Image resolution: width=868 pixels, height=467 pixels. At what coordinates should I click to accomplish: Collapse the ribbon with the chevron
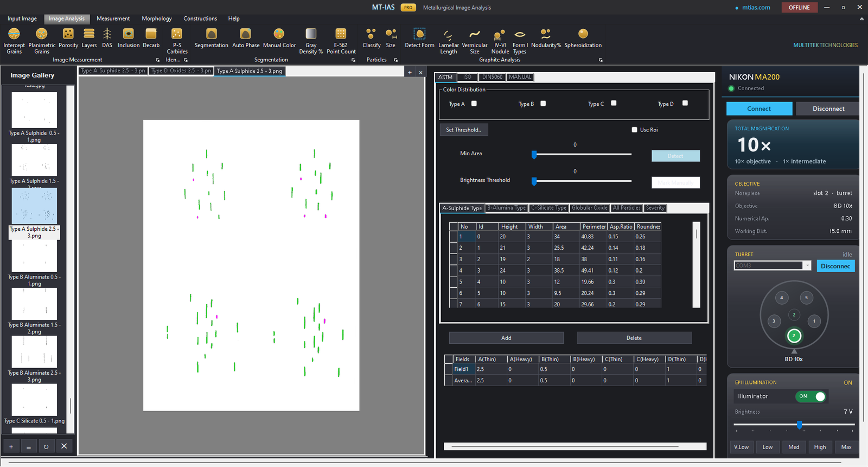861,19
